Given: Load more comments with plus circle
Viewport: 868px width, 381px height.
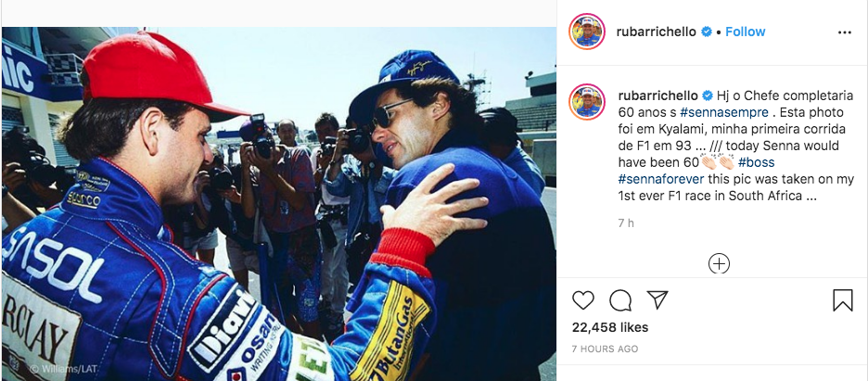Looking at the screenshot, I should click(x=719, y=264).
